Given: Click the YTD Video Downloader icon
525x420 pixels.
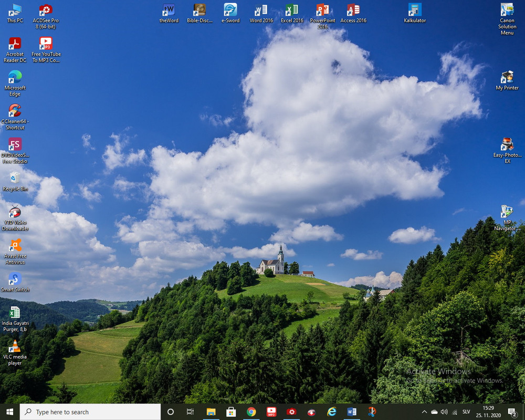Looking at the screenshot, I should coord(15,218).
